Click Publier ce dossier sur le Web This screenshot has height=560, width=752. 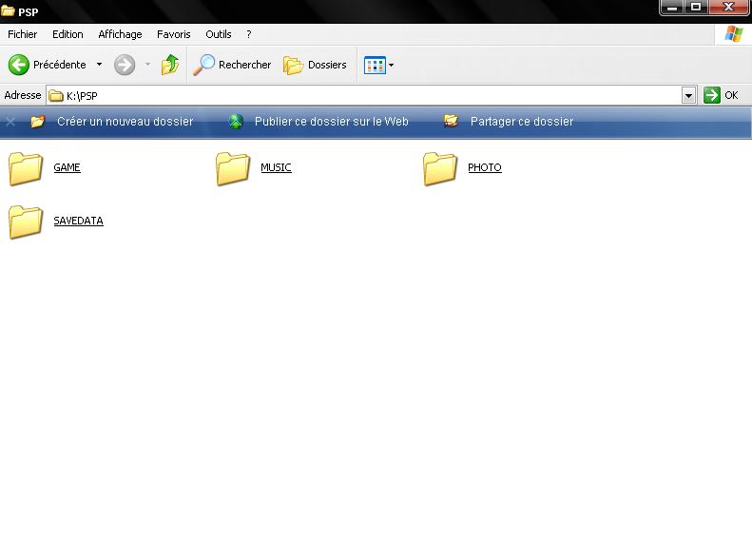[x=331, y=122]
